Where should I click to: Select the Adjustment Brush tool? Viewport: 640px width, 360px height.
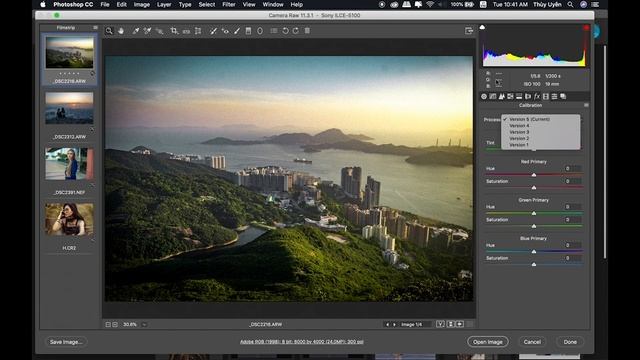237,31
